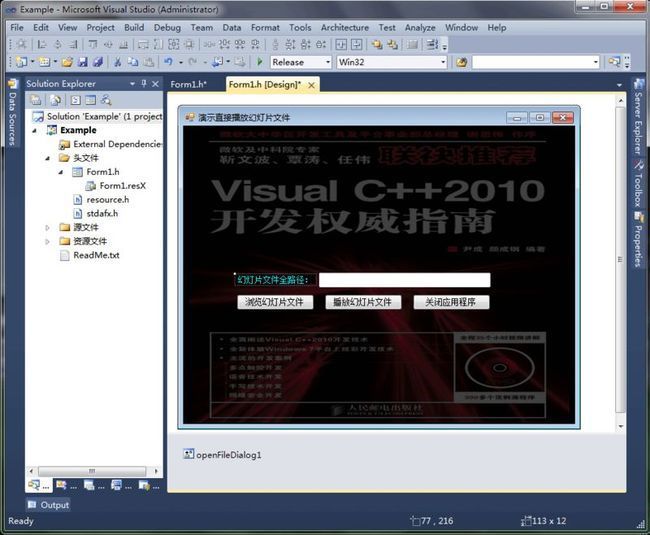Viewport: 650px width, 535px height.
Task: Undo last action with blue arrow icon
Action: [x=168, y=62]
